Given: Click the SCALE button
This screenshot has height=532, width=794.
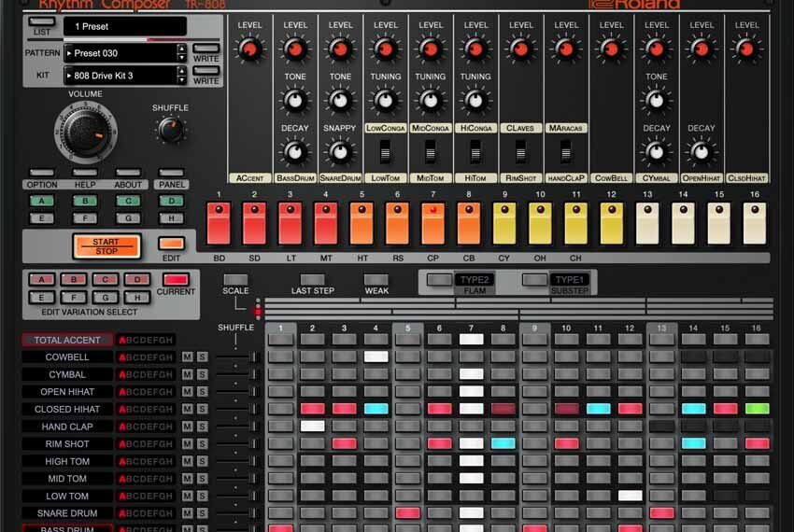Looking at the screenshot, I should (235, 279).
